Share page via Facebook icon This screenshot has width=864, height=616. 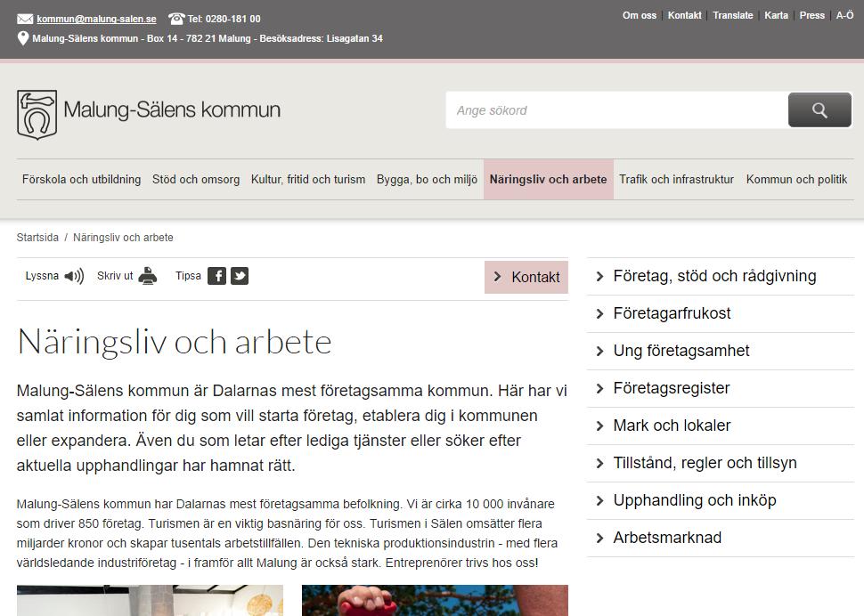[x=216, y=276]
